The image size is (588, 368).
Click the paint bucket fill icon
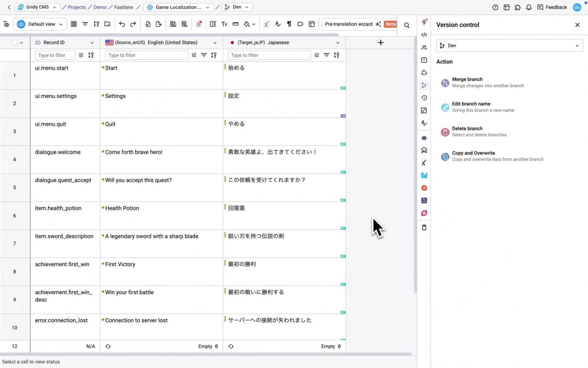coord(247,24)
